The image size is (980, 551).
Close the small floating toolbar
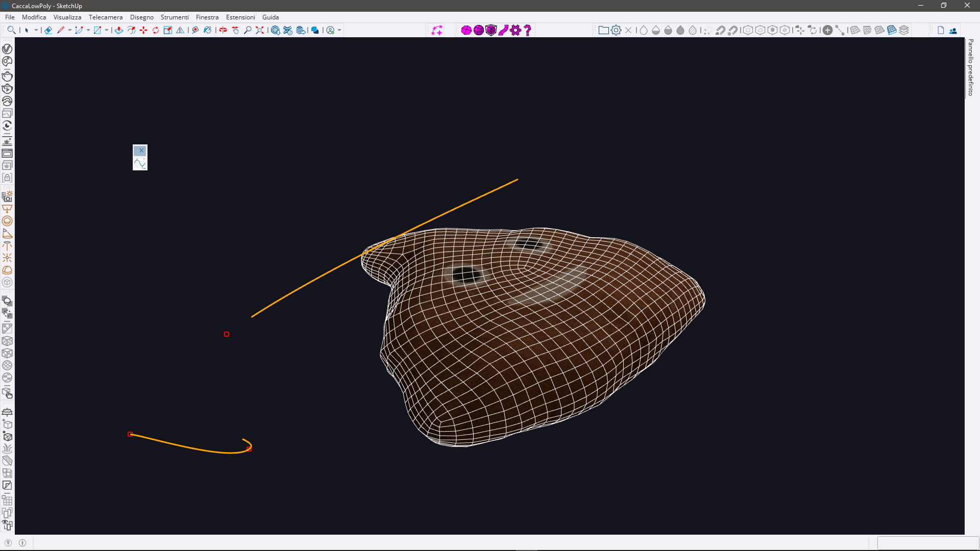point(140,151)
